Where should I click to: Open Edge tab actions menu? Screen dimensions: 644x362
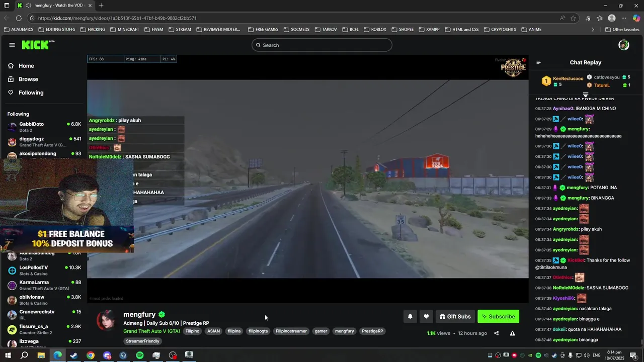(7, 6)
